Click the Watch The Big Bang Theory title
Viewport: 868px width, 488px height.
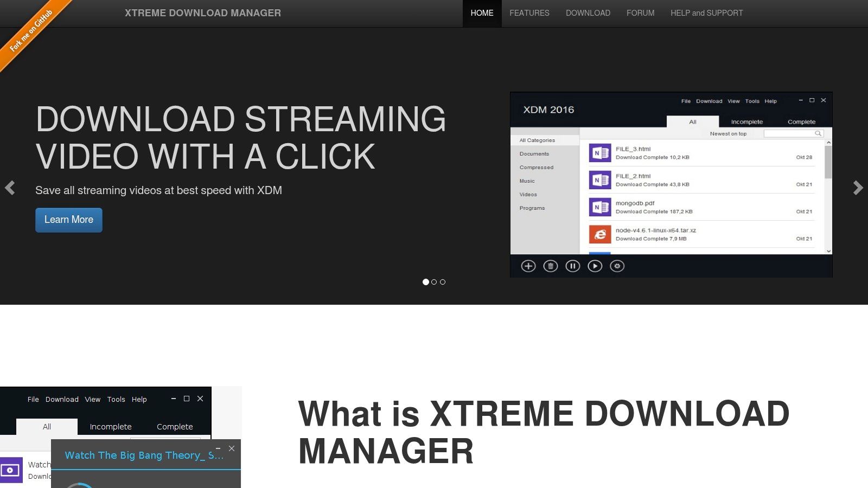[x=144, y=455]
